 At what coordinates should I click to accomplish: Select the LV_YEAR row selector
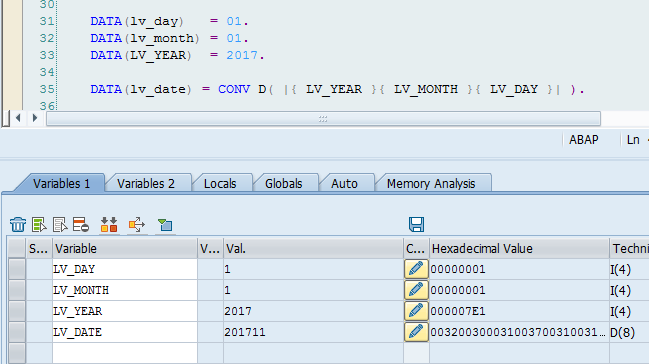point(17,311)
